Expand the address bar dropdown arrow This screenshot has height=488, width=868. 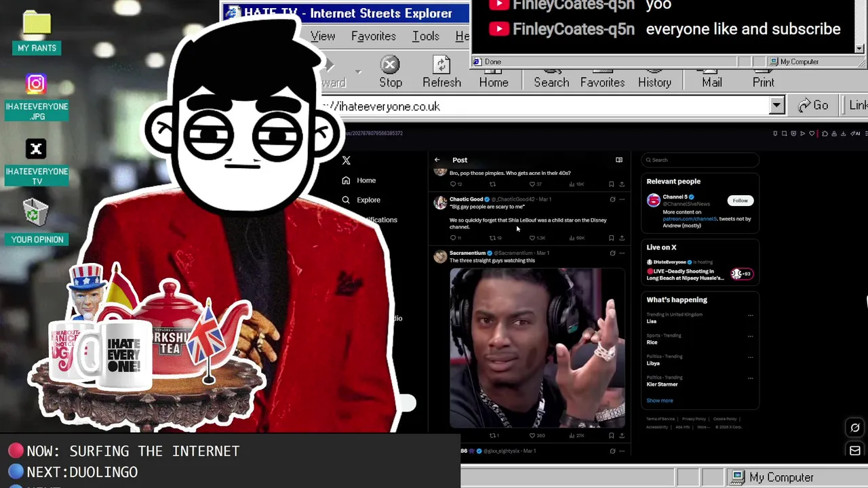click(x=776, y=106)
